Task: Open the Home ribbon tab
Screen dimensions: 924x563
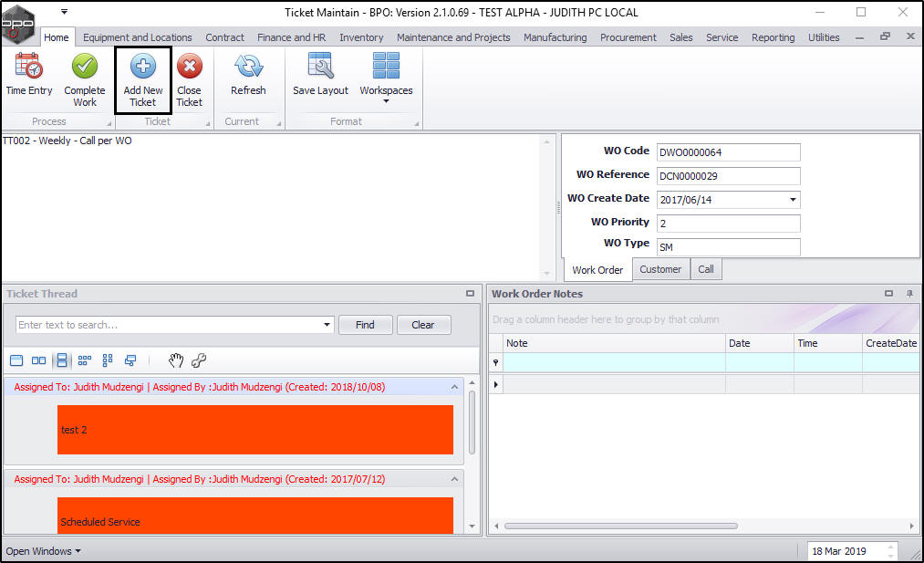Action: tap(56, 37)
